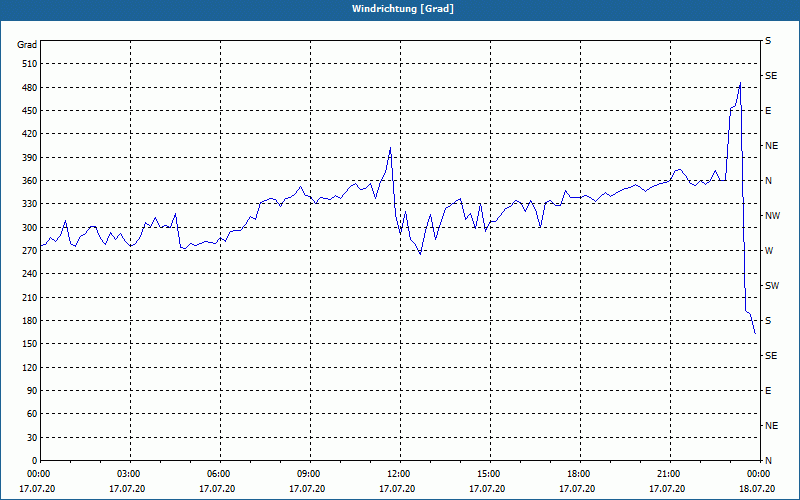This screenshot has height=500, width=800.
Task: Click the SW compass direction label
Action: tap(772, 286)
